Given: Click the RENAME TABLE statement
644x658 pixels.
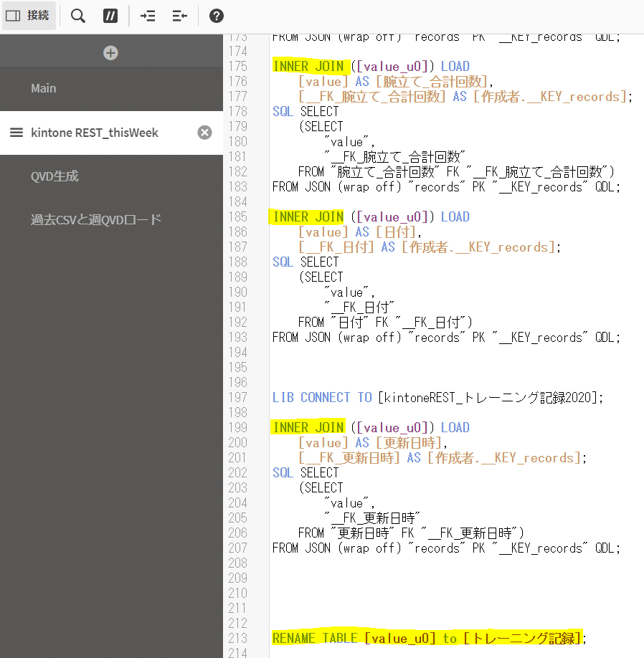Looking at the screenshot, I should pos(429,638).
